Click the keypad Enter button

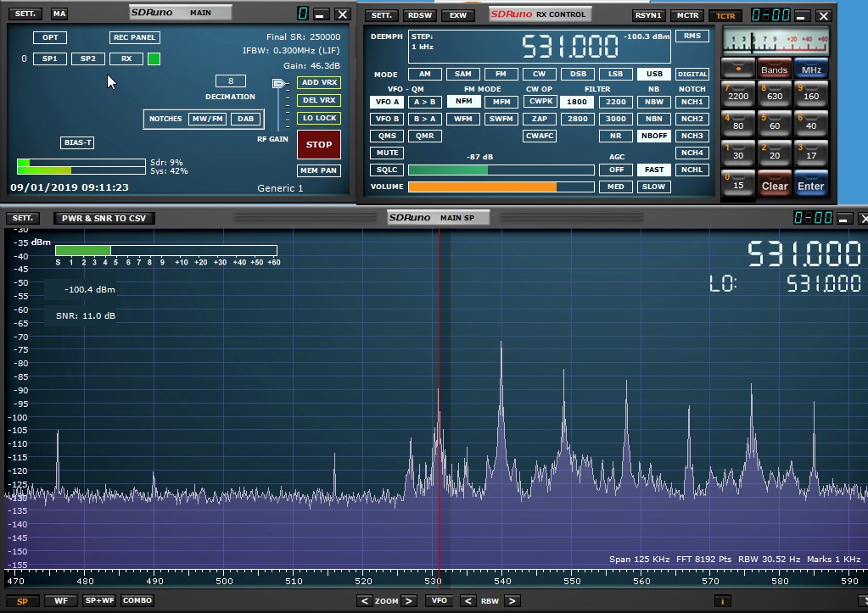(811, 182)
